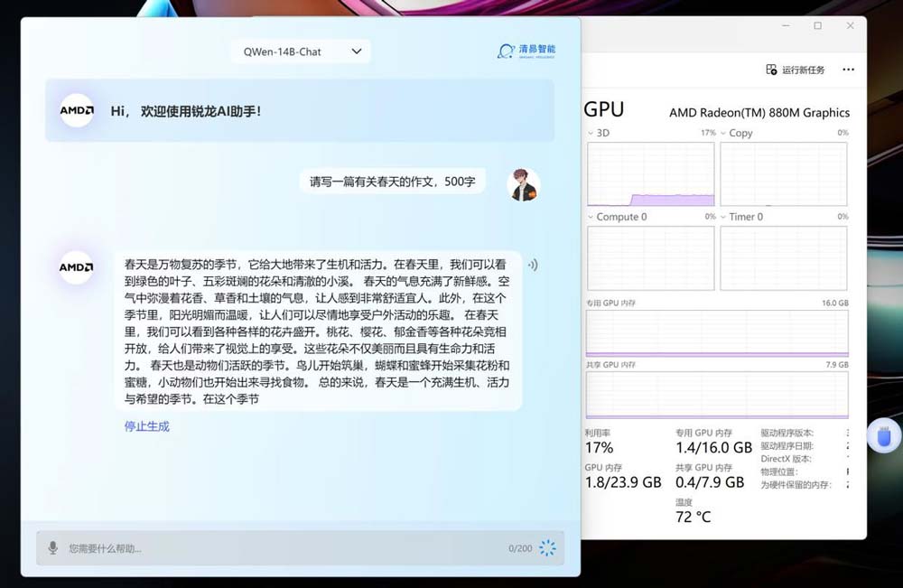Image resolution: width=903 pixels, height=588 pixels.
Task: Click the 1.4/16.0 GB dedicated memory value
Action: pyautogui.click(x=713, y=447)
